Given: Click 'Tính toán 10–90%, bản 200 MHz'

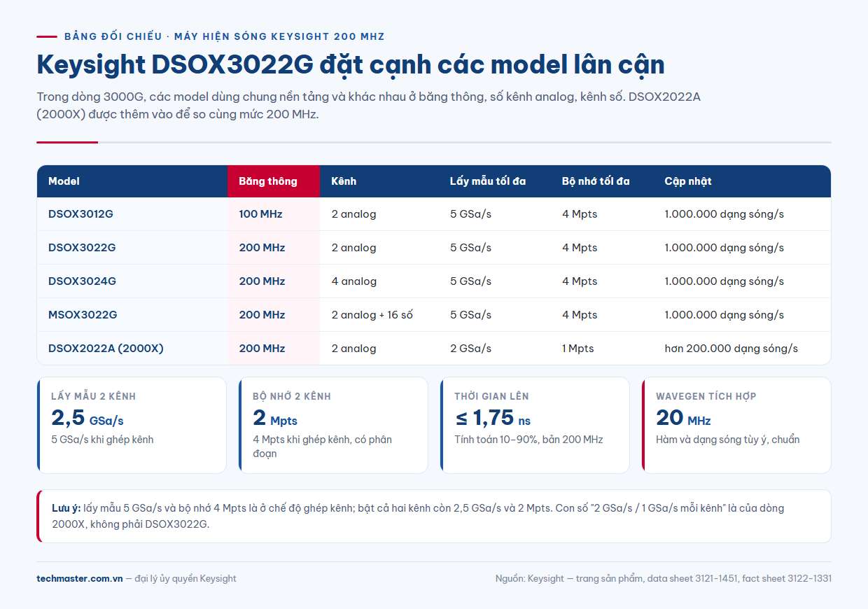Looking at the screenshot, I should [x=528, y=440].
